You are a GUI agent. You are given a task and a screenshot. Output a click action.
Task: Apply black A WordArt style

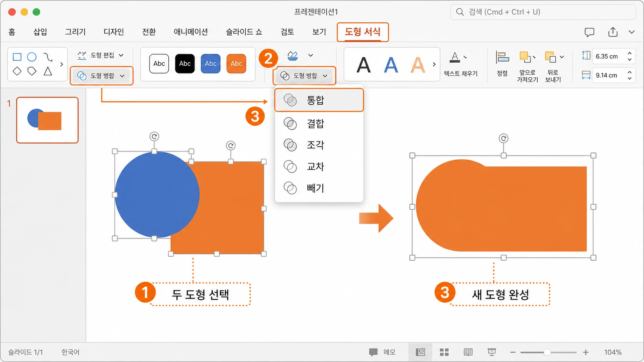point(364,65)
